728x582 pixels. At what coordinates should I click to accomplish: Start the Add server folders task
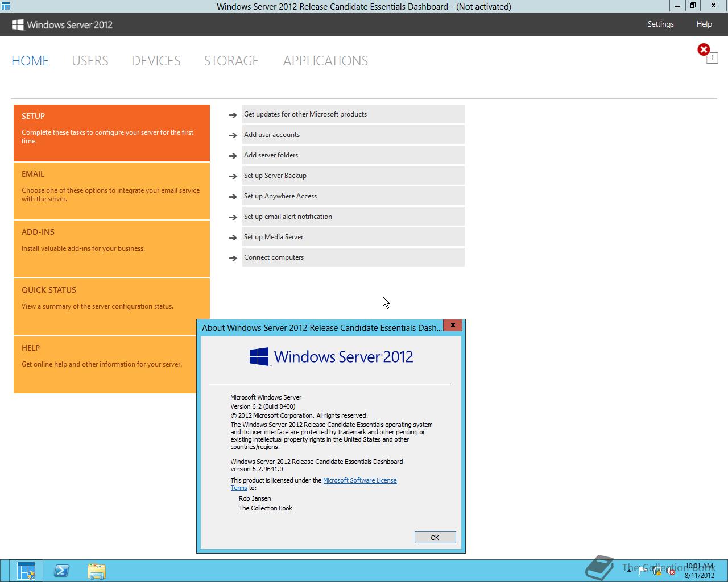(353, 155)
